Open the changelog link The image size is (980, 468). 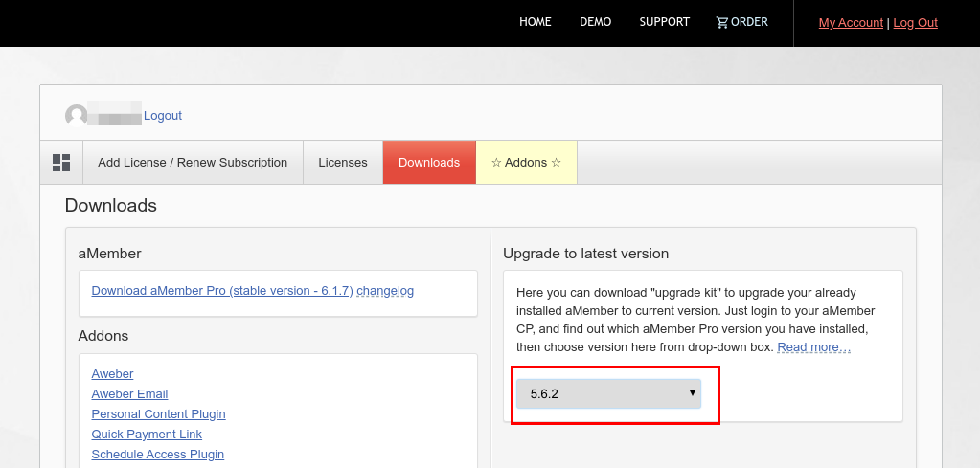tap(385, 291)
